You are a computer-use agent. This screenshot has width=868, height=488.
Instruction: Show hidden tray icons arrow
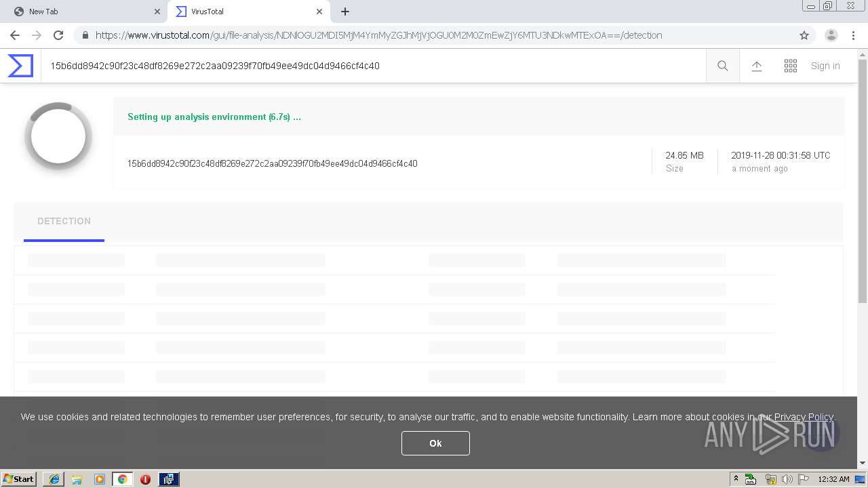[736, 479]
